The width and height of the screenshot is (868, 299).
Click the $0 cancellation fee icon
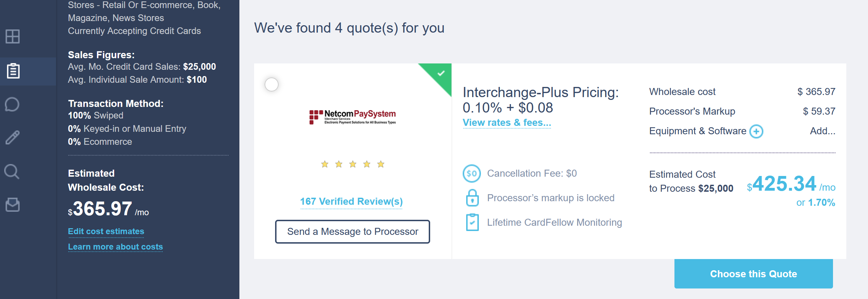tap(471, 174)
